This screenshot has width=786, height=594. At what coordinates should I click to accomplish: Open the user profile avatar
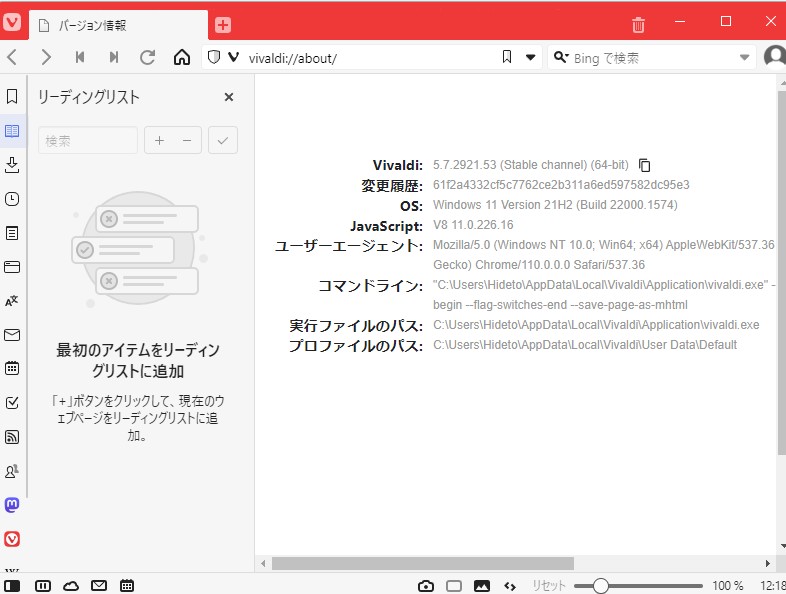[x=774, y=57]
